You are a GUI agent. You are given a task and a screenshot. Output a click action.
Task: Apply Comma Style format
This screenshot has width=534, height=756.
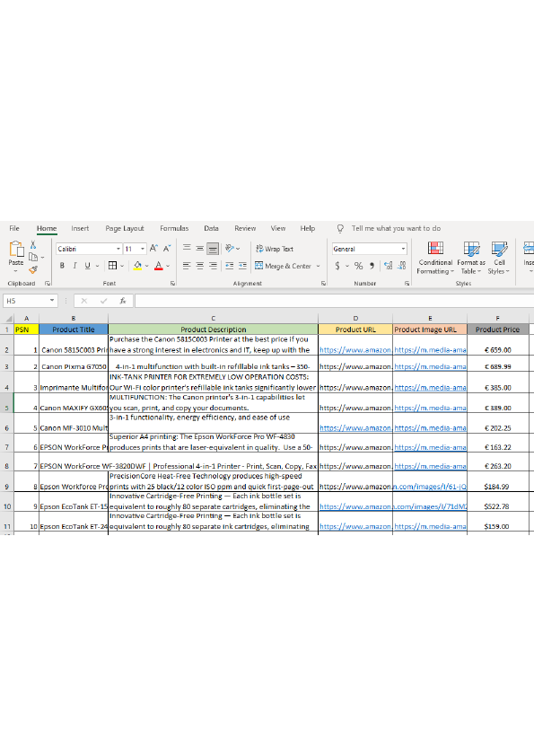(372, 266)
